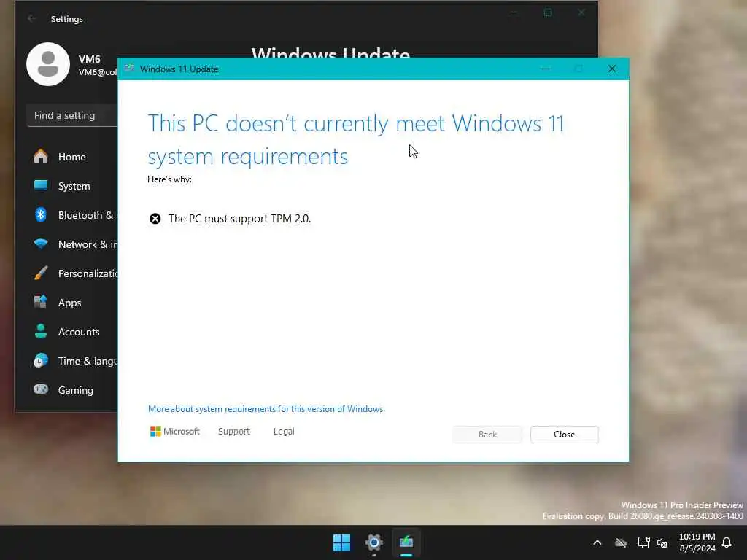The image size is (747, 560).
Task: Open clock and date 10:19 PM
Action: click(x=697, y=542)
